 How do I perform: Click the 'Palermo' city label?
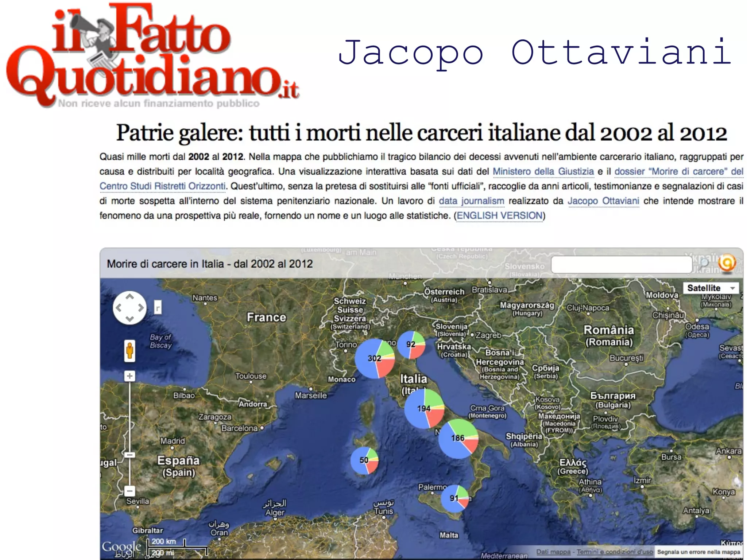[432, 487]
